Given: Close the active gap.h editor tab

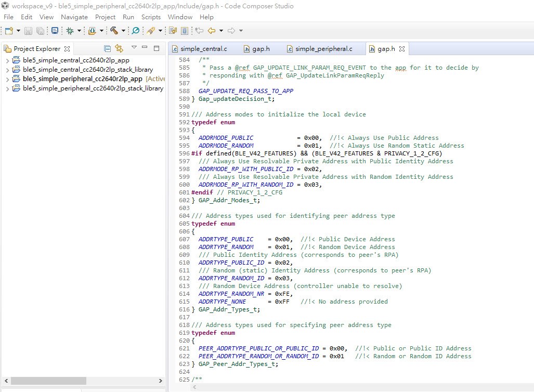Looking at the screenshot, I should (x=401, y=49).
